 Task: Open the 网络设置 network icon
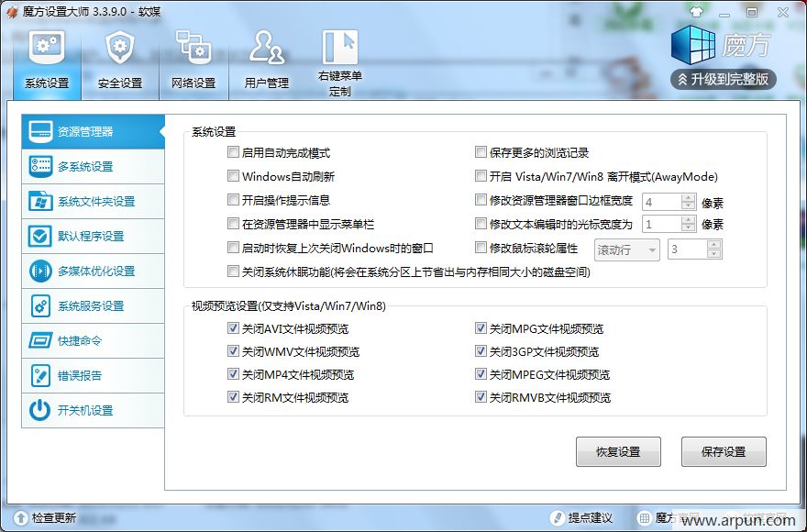(193, 47)
